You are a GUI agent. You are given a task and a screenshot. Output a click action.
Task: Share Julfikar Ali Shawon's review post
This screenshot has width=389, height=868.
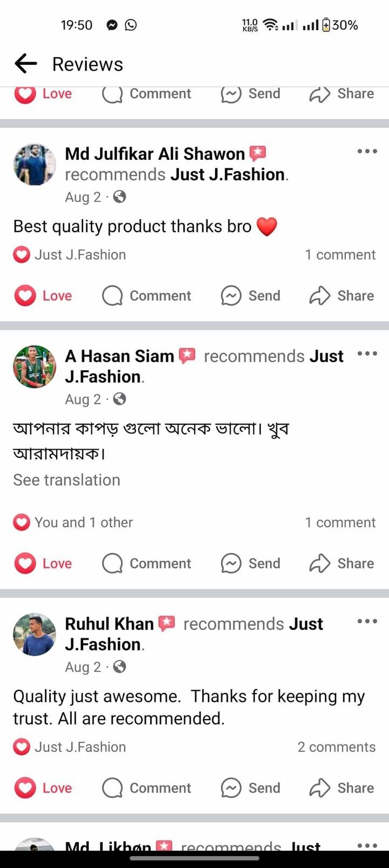[341, 296]
